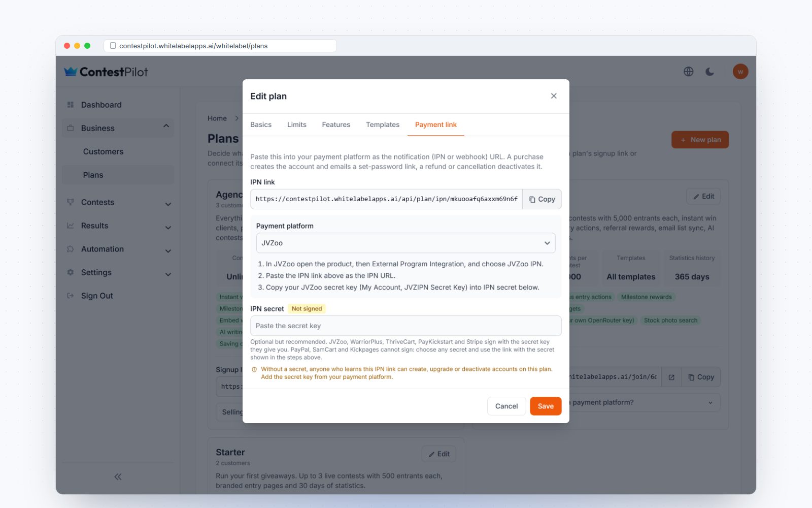Open Dashboard from the sidebar
Screen dimensions: 812x508
(x=118, y=105)
